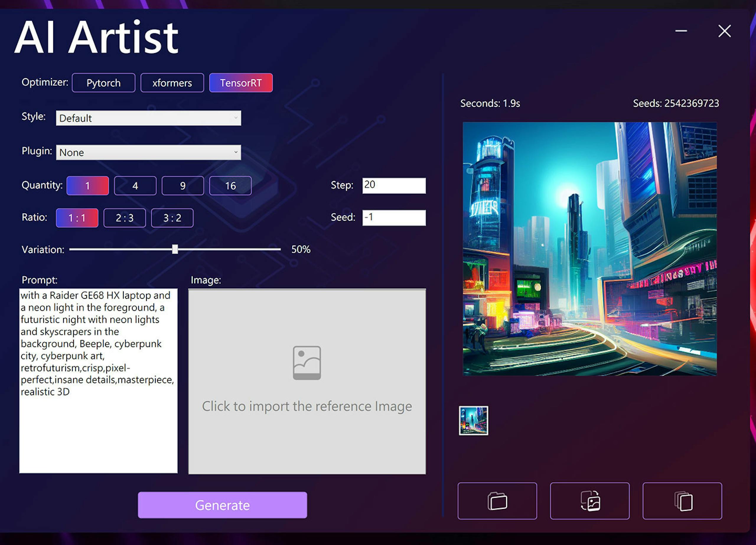Select the TensorRT optimizer
This screenshot has height=545, width=756.
coord(241,83)
